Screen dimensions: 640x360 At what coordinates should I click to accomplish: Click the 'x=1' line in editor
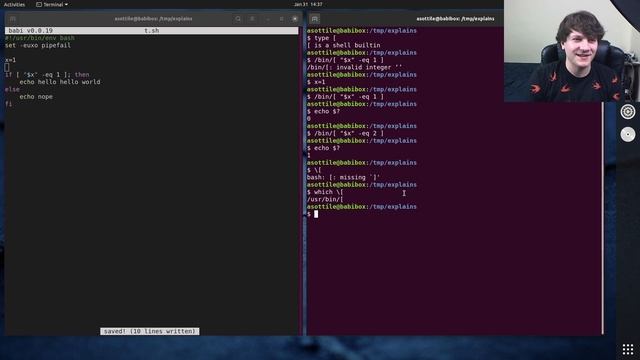[10, 60]
